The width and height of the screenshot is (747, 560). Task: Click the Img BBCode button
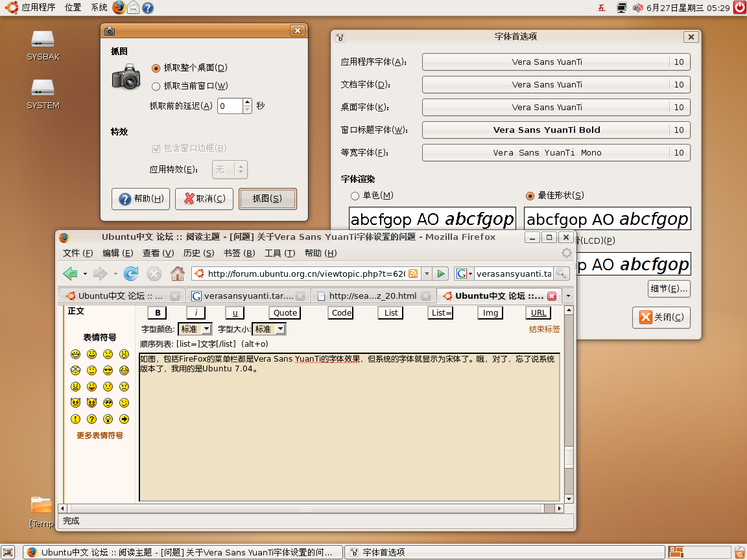click(490, 313)
